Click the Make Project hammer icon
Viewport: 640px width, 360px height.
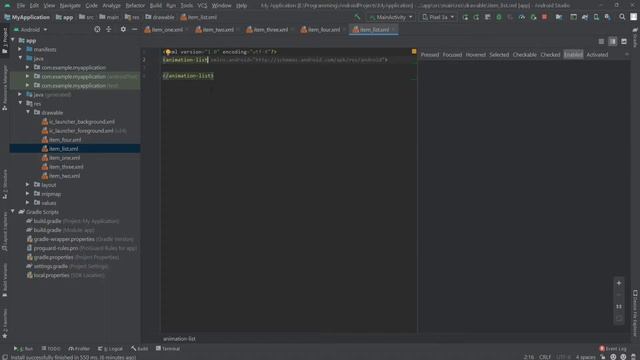click(357, 17)
